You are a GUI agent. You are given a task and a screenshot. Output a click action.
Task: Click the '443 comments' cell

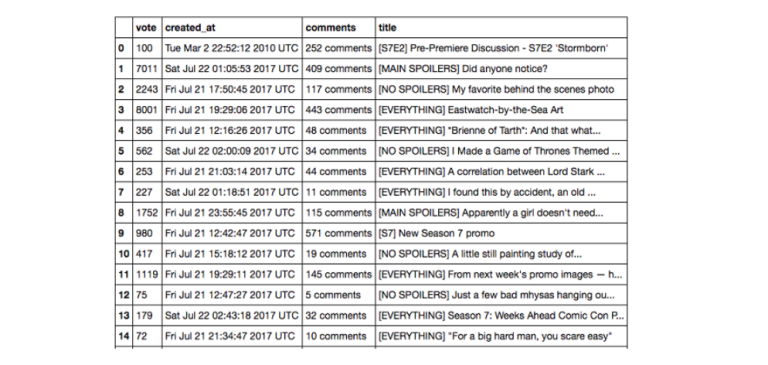[x=339, y=110]
